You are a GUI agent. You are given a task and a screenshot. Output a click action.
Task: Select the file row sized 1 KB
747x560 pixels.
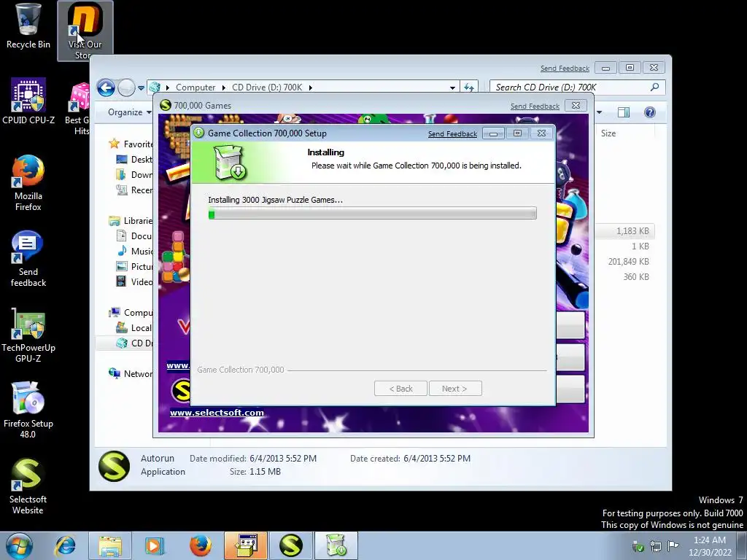[625, 246]
